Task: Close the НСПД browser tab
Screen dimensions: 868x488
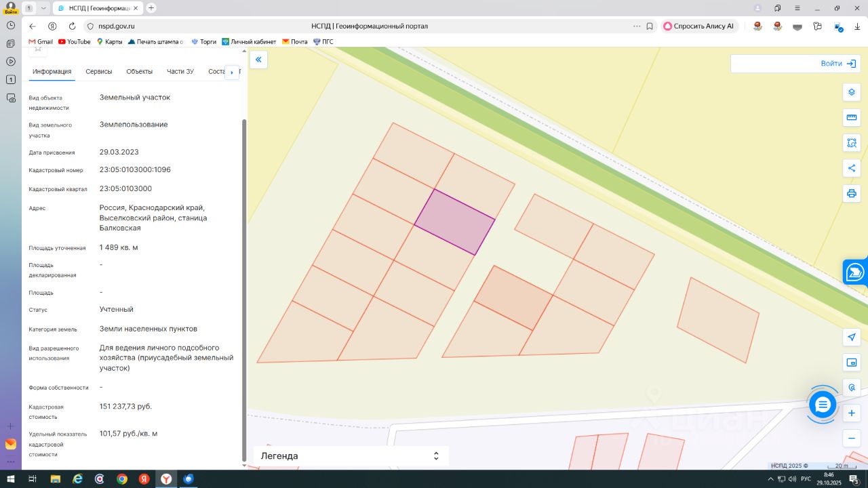Action: point(136,8)
